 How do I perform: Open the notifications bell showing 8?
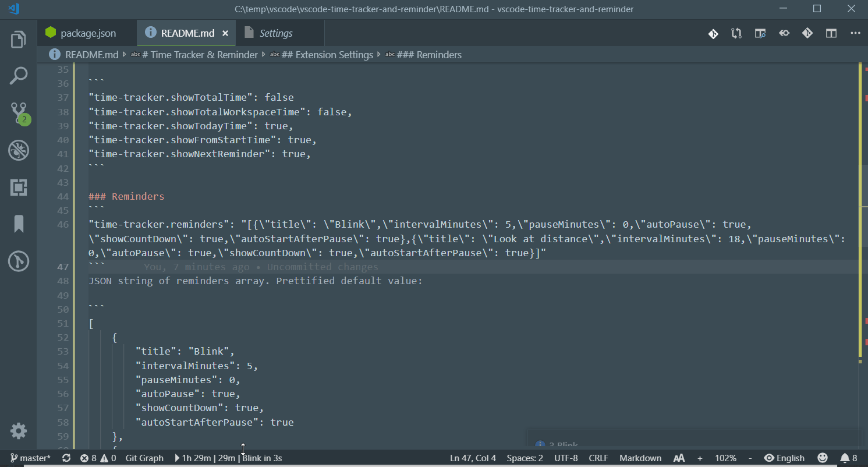[849, 458]
